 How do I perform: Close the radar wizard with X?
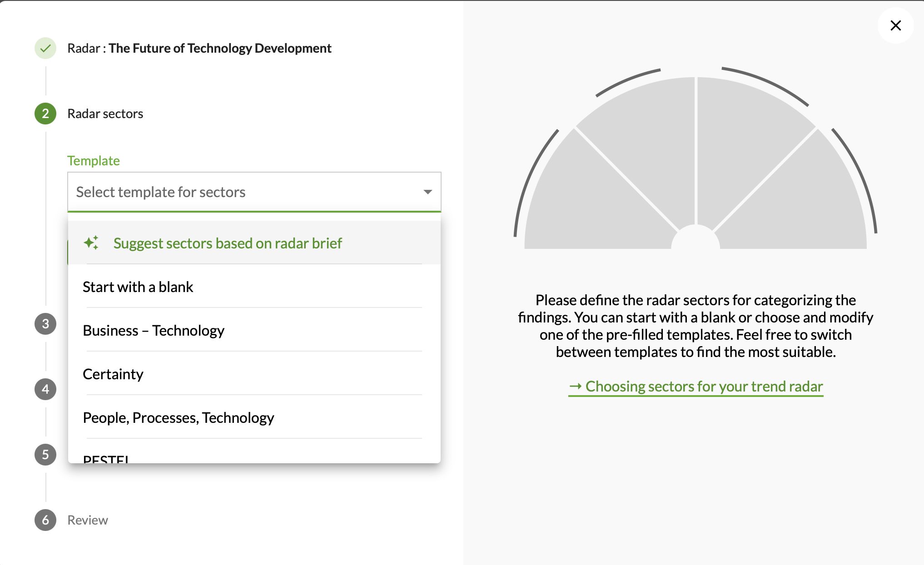coord(895,25)
